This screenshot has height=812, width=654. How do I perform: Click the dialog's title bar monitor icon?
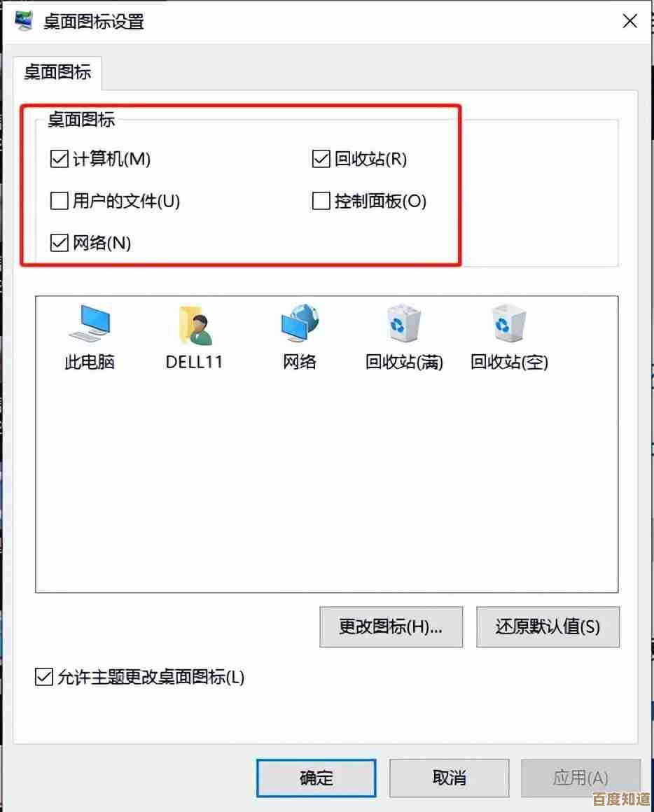(23, 21)
